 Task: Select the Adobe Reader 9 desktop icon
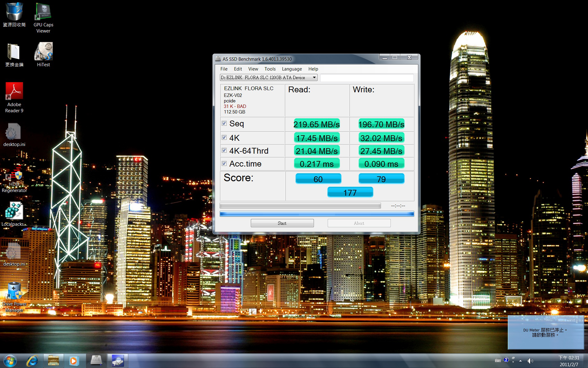(x=14, y=98)
